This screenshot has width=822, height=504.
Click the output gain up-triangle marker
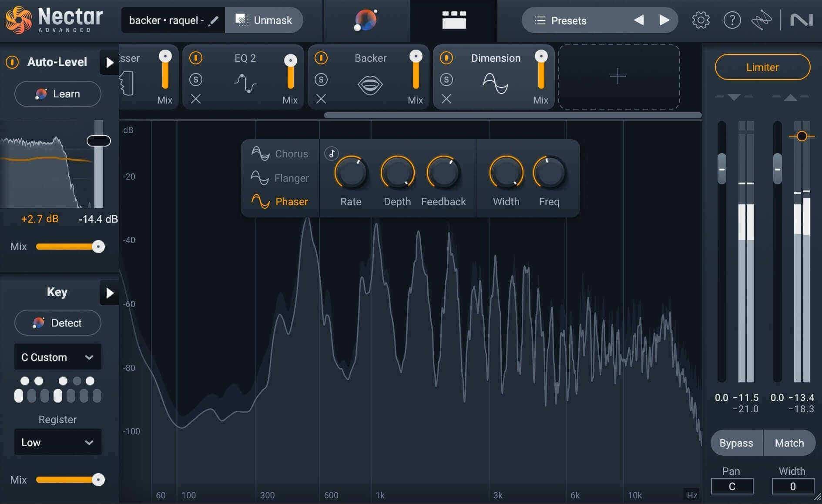point(790,97)
